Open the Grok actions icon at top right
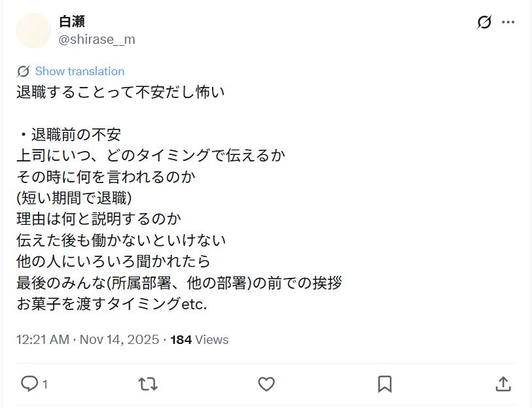 tap(484, 22)
